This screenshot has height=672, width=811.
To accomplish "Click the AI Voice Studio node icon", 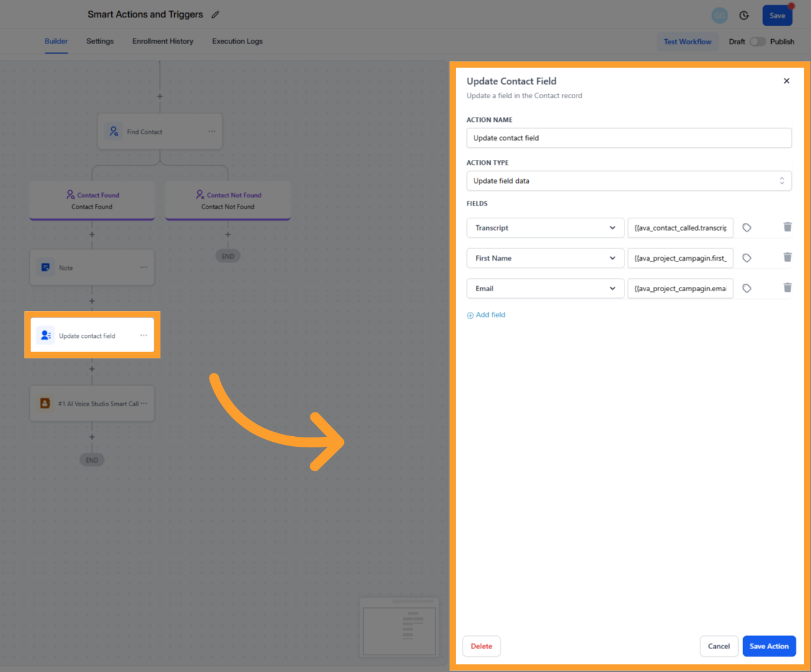I will tap(45, 403).
